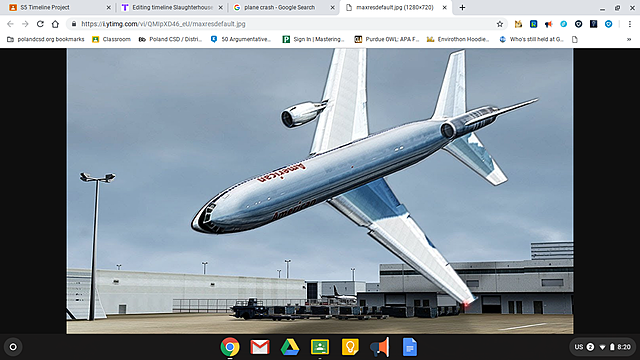Close the S5 Timeline Project tab
Screen dimensions: 640x360
click(109, 7)
